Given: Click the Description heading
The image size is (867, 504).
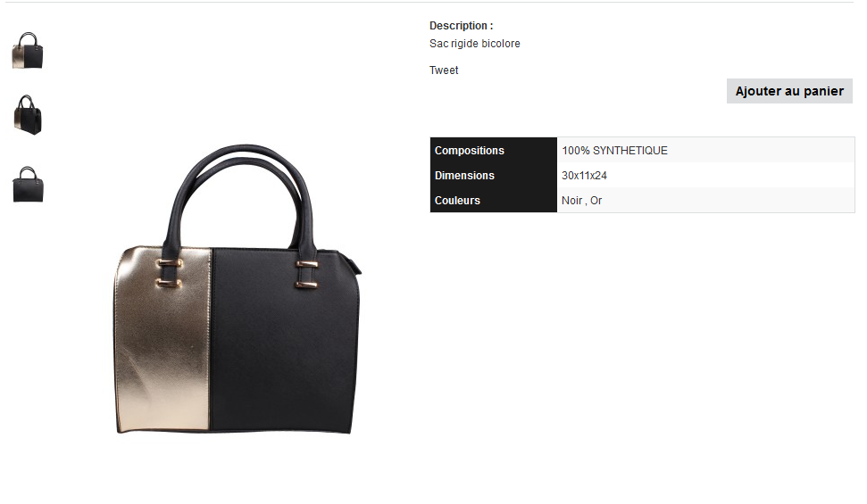Looking at the screenshot, I should [461, 25].
